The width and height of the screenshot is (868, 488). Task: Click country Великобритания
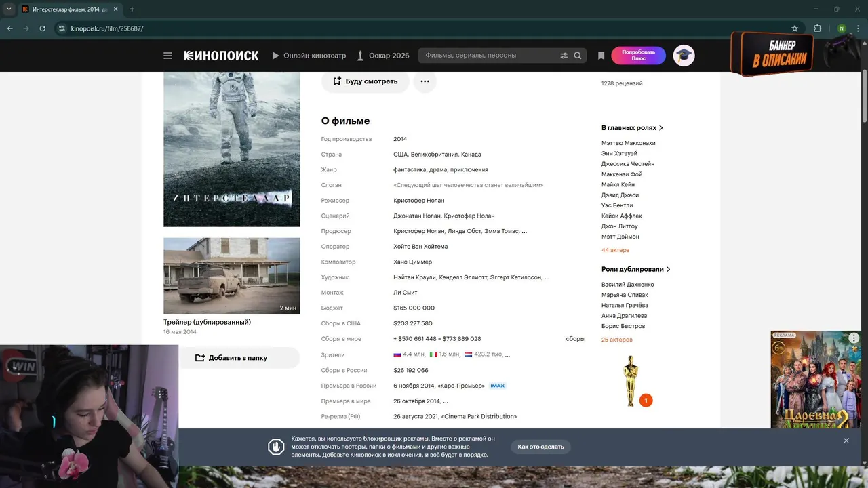tap(435, 155)
